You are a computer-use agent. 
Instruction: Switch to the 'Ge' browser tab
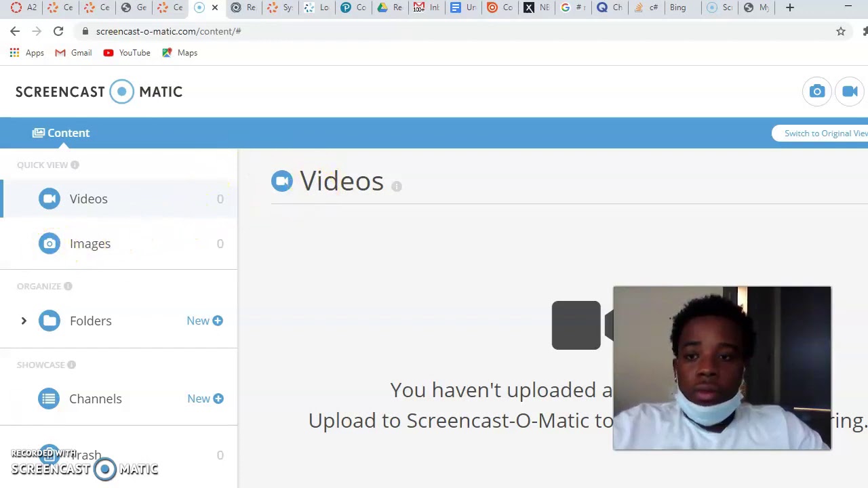point(135,7)
